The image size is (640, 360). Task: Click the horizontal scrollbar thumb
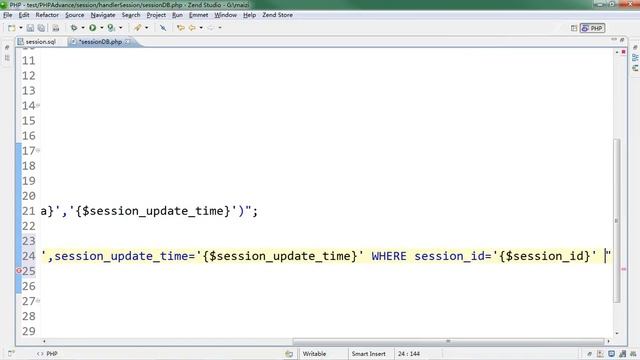pyautogui.click(x=448, y=341)
